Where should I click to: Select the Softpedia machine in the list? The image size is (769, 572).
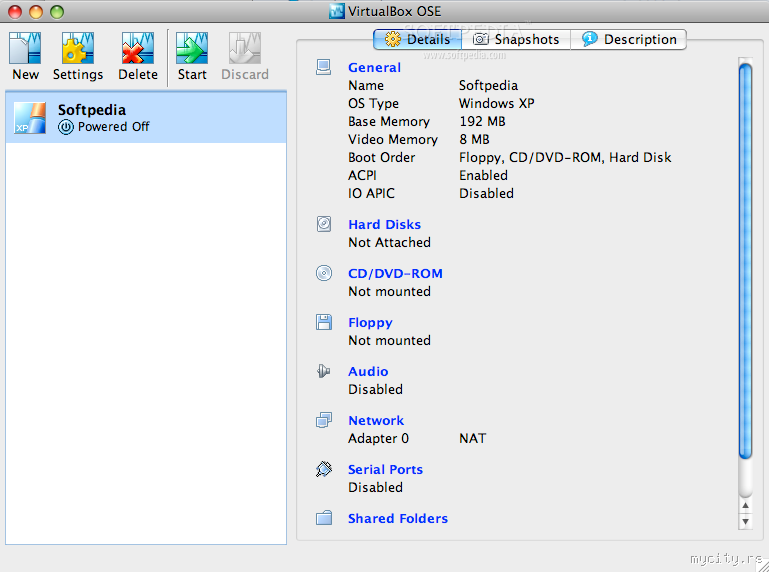pyautogui.click(x=146, y=118)
